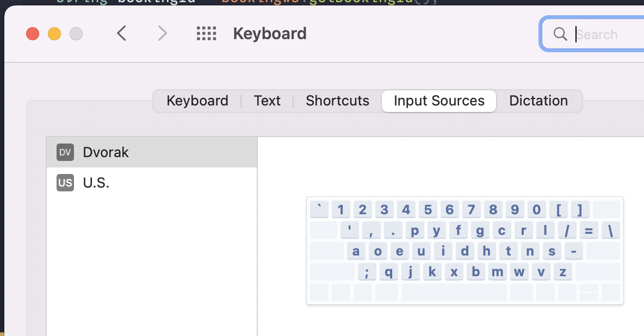The width and height of the screenshot is (644, 336).
Task: Click the "1" key in the layout preview
Action: (x=340, y=209)
